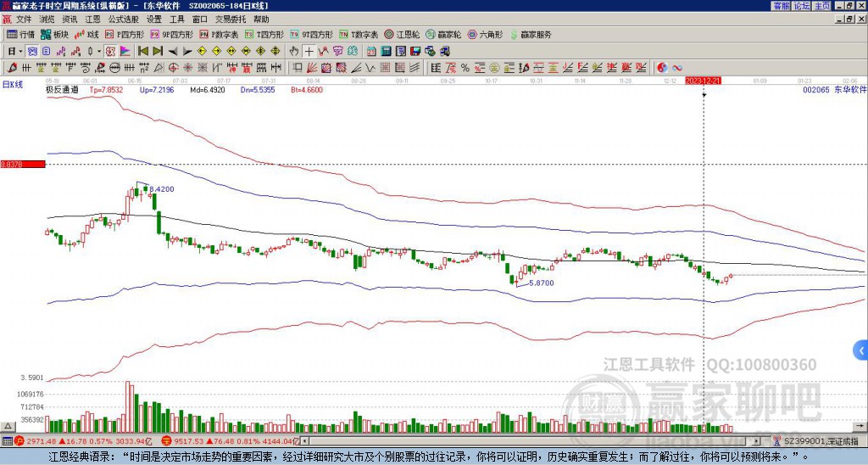Expand the candlestick style dropdown arrow
Image resolution: width=868 pixels, height=465 pixels.
coord(99,52)
